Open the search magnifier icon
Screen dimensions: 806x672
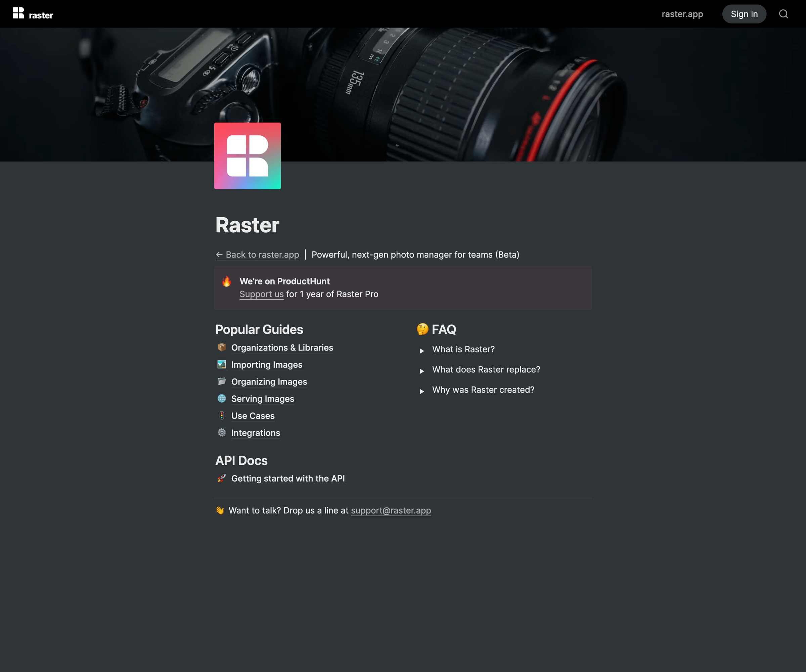click(x=783, y=14)
